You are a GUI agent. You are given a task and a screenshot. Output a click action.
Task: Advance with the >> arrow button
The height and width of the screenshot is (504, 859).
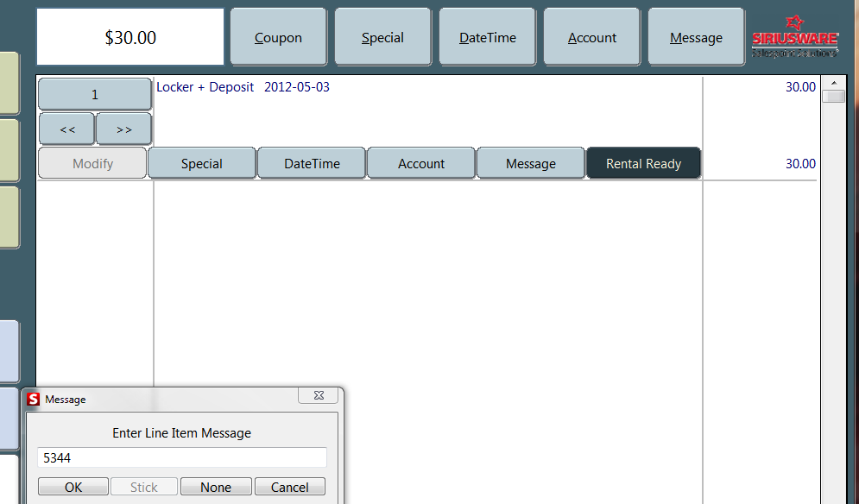pos(123,128)
